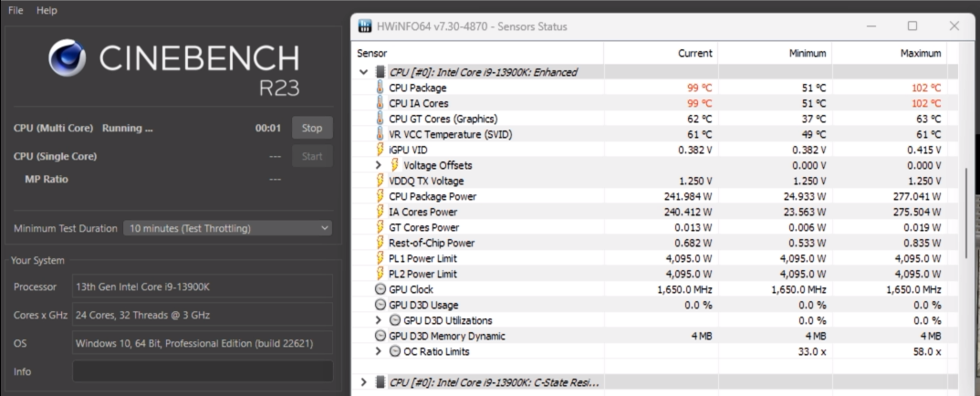Expand the Voltage Offsets group
The width and height of the screenshot is (980, 396).
click(380, 165)
